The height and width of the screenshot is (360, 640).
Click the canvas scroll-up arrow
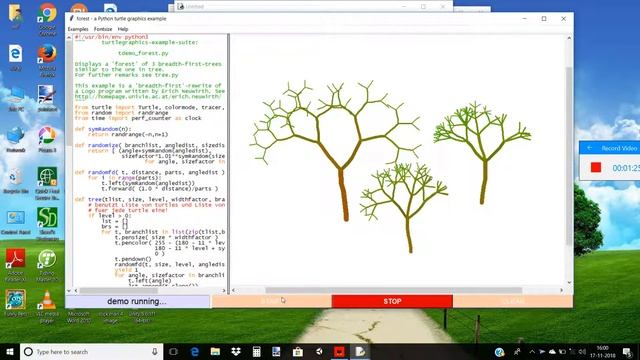pos(569,38)
